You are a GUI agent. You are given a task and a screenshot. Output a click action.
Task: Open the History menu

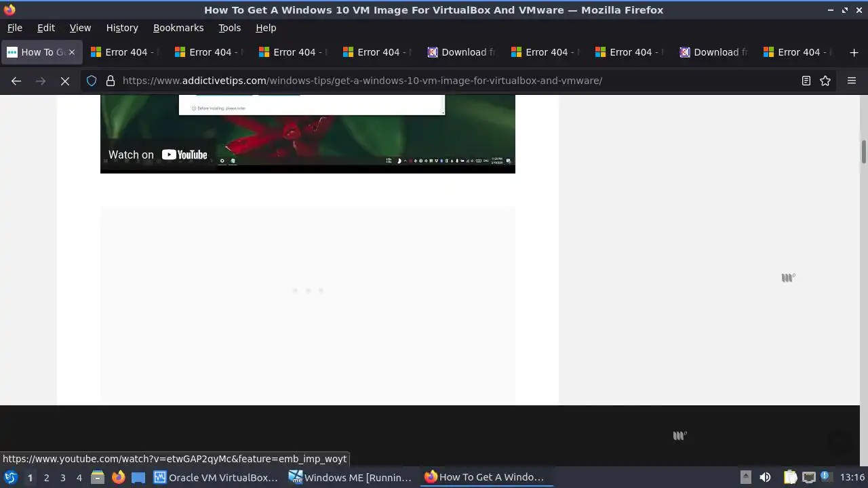(x=122, y=28)
